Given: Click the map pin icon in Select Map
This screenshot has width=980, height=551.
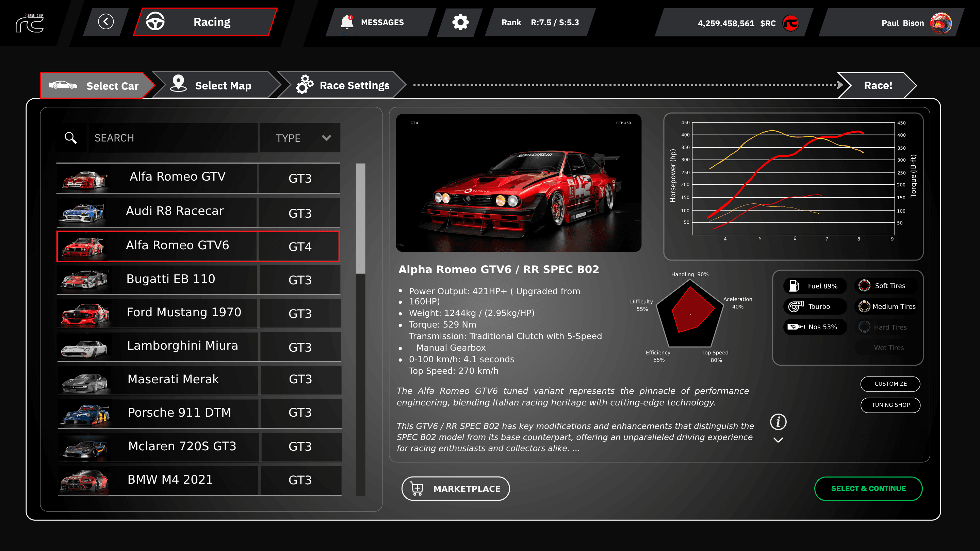Looking at the screenshot, I should [178, 83].
